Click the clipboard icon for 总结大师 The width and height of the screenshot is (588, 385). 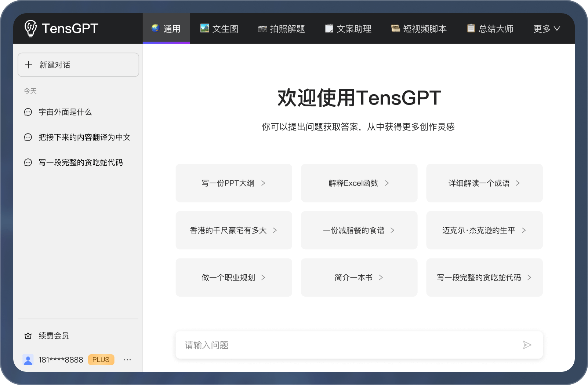click(x=471, y=28)
